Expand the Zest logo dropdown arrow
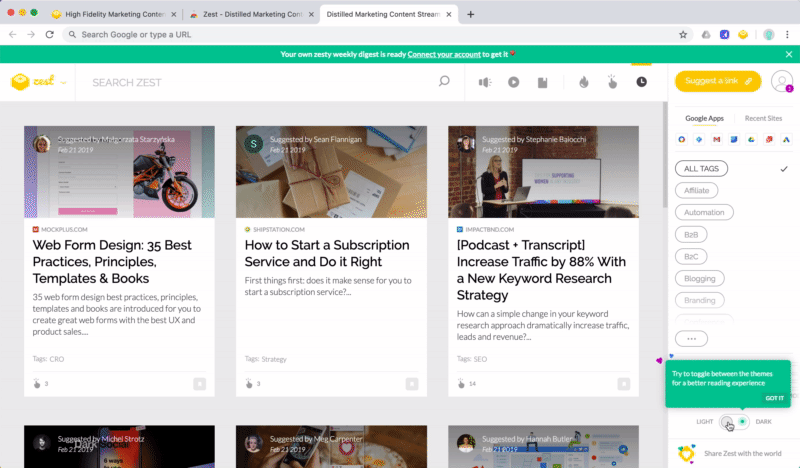This screenshot has height=468, width=800. 63,82
